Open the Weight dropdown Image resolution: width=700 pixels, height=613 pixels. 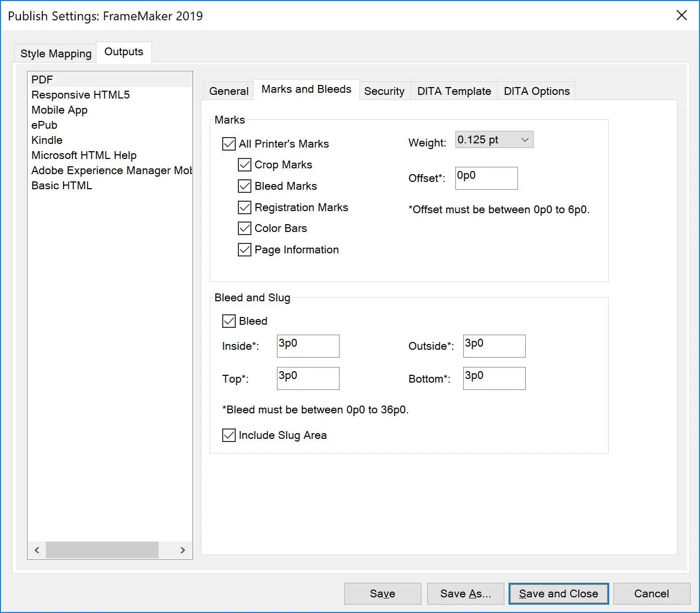tap(494, 140)
